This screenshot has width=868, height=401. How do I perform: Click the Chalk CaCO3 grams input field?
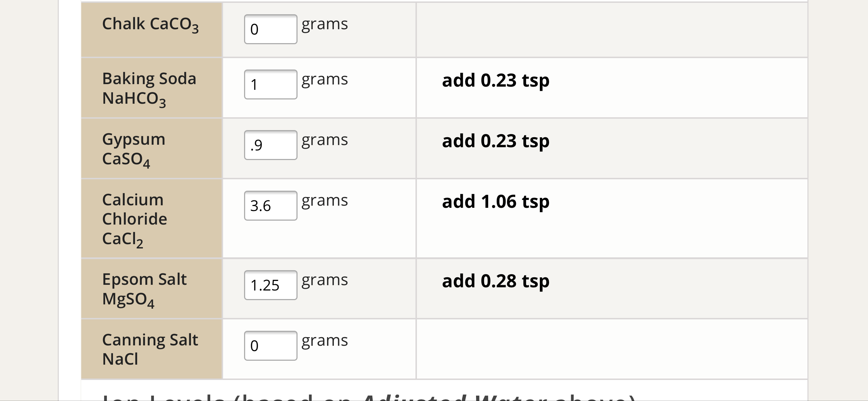(270, 29)
